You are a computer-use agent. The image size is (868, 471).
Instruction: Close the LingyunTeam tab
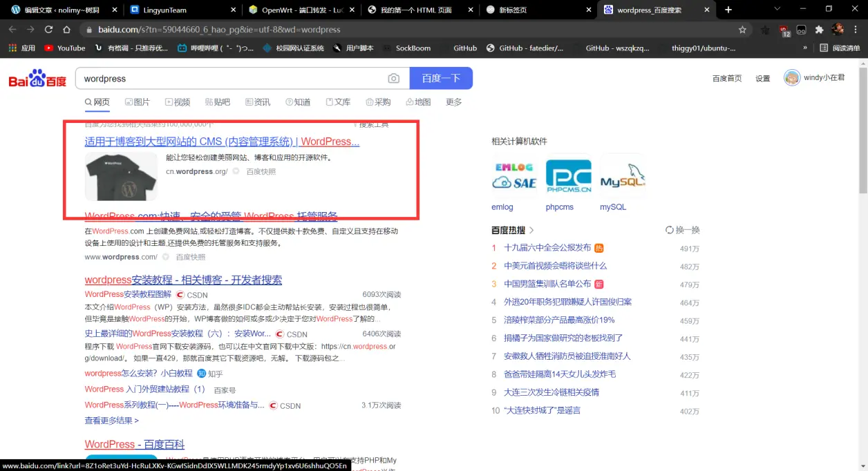click(x=234, y=10)
